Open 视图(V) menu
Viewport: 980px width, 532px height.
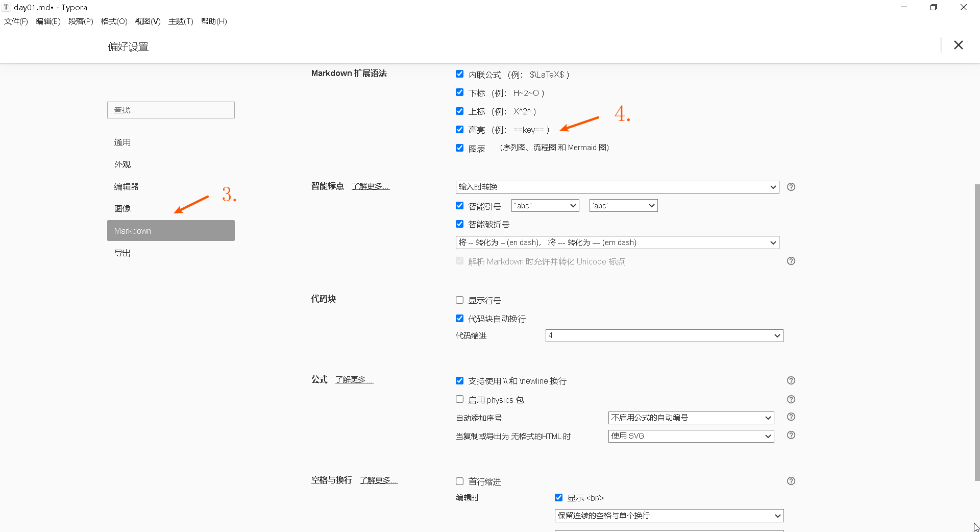[x=148, y=21]
